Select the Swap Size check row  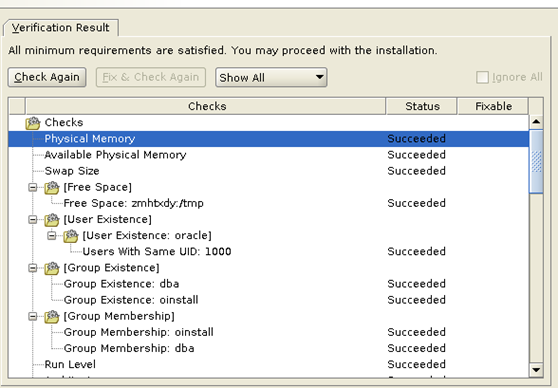(268, 171)
